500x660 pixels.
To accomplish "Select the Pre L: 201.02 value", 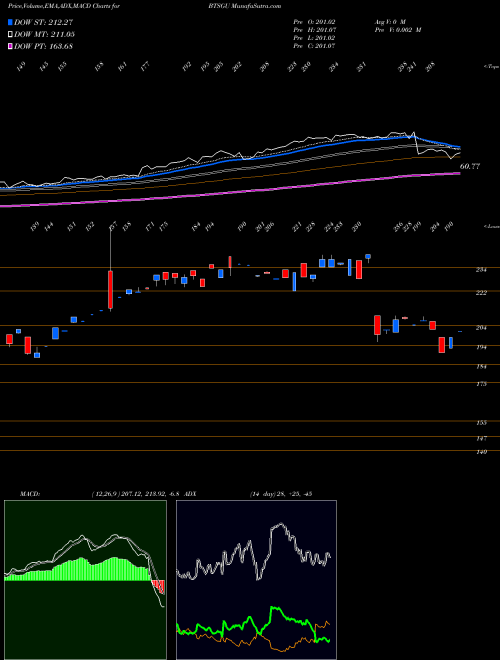I will pos(314,38).
